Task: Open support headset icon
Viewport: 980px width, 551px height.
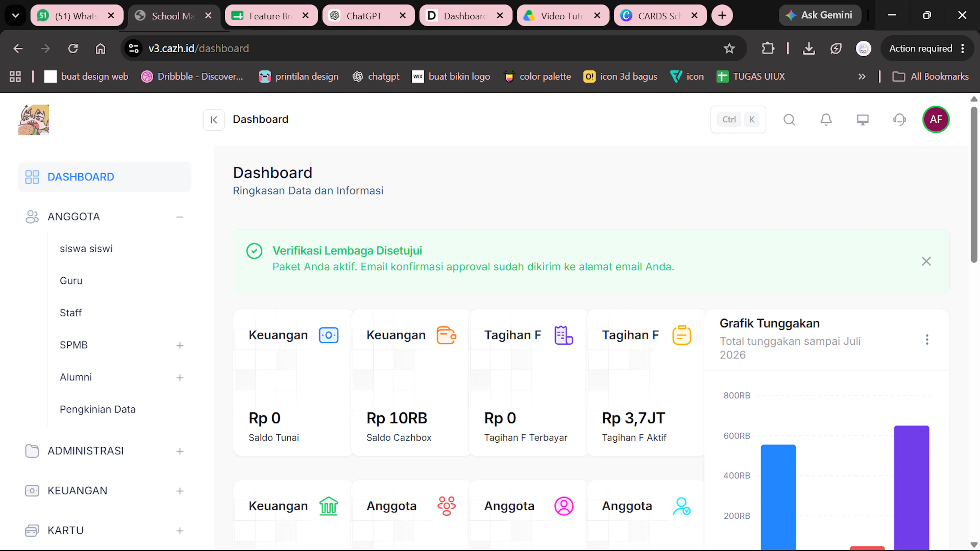Action: (899, 120)
